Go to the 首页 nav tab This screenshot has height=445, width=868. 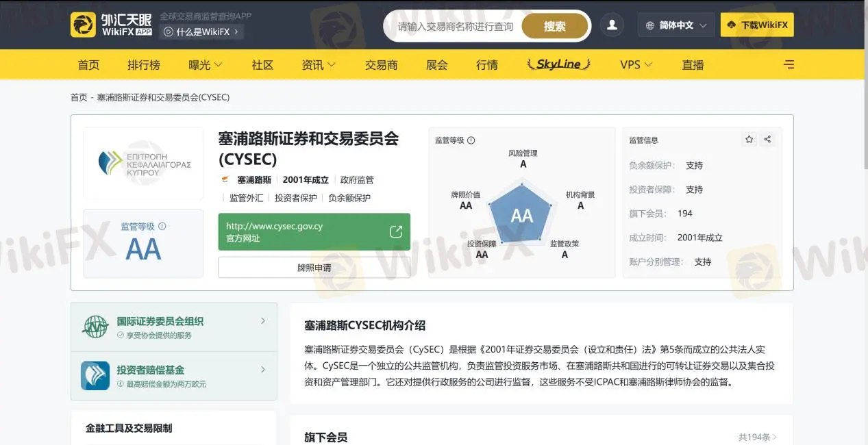coord(88,64)
